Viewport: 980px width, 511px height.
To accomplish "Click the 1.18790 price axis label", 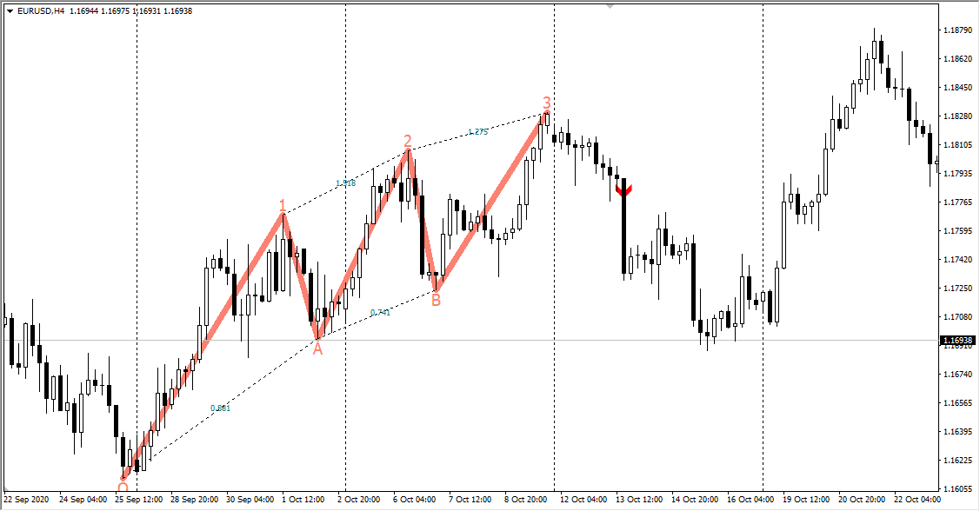I will pyautogui.click(x=957, y=30).
